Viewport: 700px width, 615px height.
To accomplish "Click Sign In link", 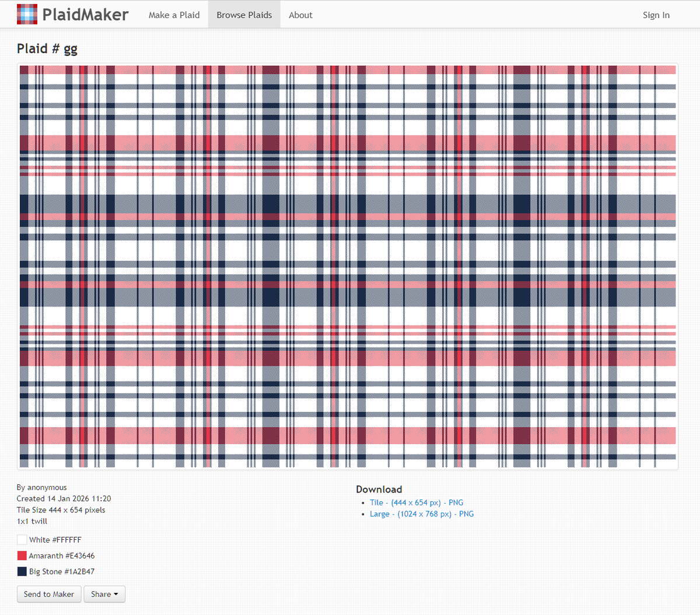I will 656,15.
